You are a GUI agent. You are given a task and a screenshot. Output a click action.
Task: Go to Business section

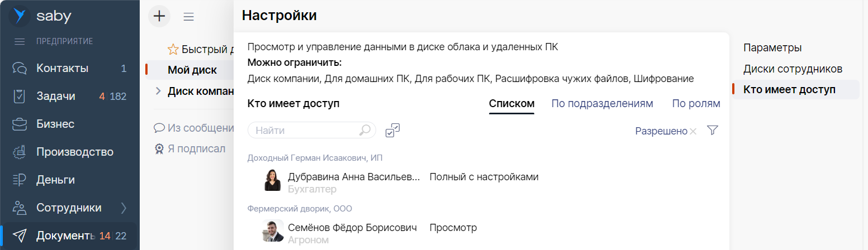(x=55, y=124)
